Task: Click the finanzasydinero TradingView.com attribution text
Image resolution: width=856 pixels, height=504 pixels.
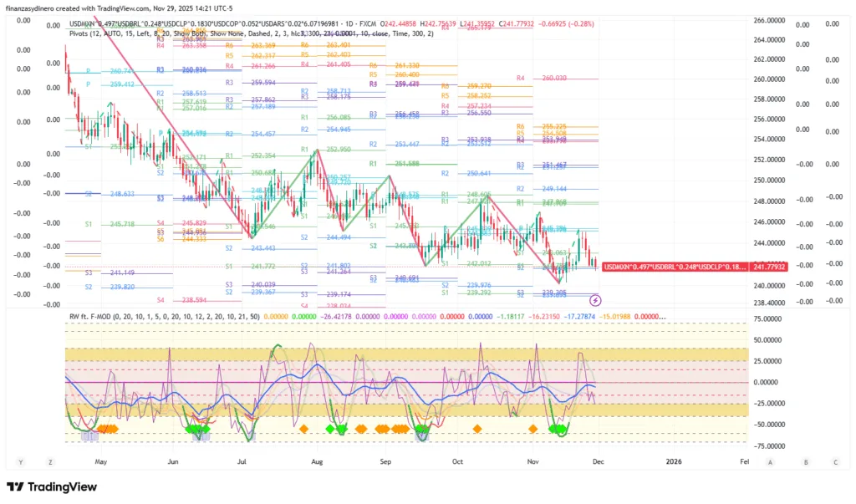Action: click(109, 8)
